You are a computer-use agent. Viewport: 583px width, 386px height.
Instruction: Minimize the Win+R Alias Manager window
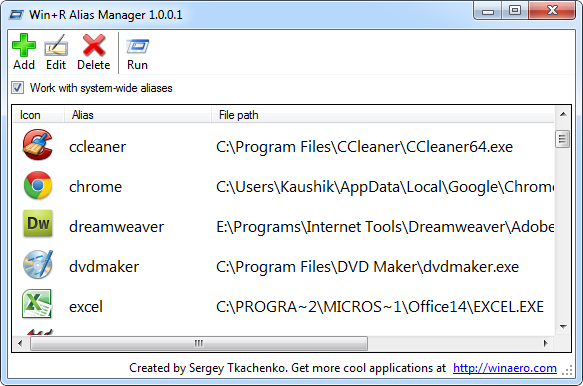(488, 11)
